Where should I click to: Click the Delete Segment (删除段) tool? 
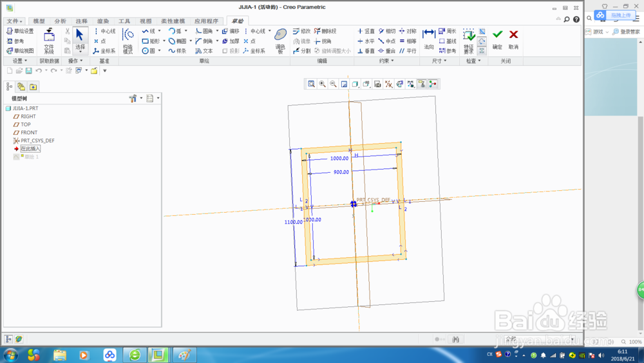click(325, 31)
